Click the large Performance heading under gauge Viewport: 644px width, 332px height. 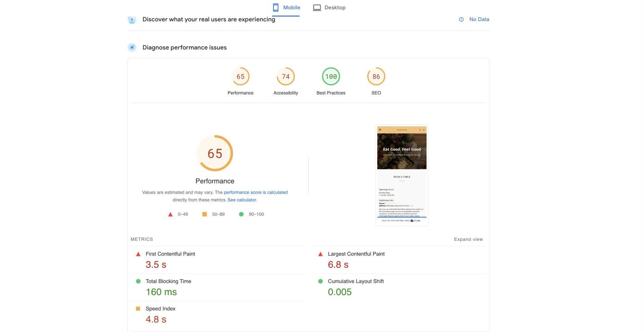tap(215, 181)
